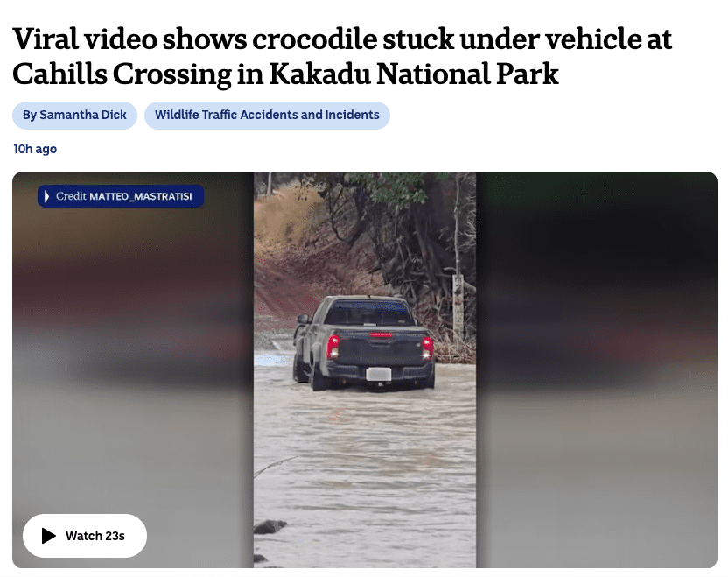The image size is (728, 577).
Task: Open author page for Samantha Dick
Action: 74,115
